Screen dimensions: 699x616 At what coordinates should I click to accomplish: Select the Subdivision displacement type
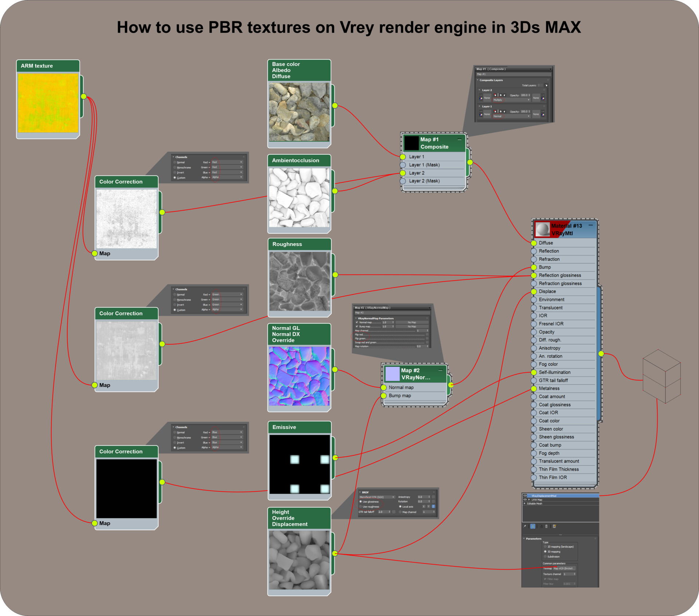545,556
